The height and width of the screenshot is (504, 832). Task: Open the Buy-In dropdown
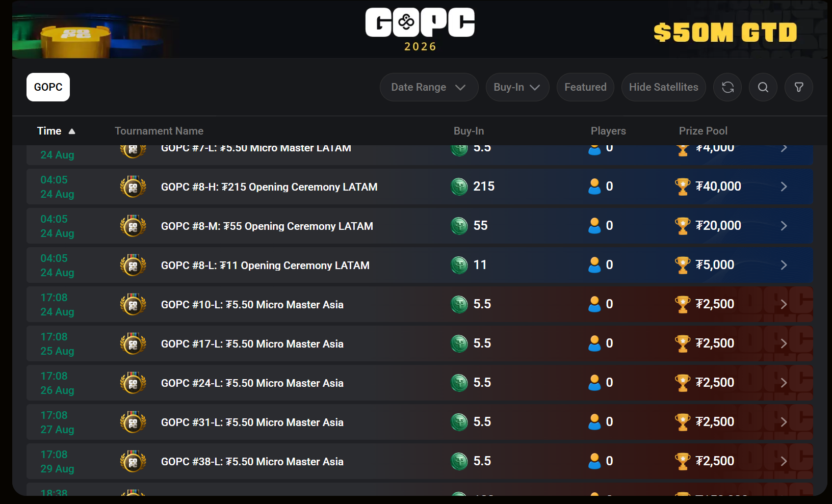pyautogui.click(x=517, y=87)
